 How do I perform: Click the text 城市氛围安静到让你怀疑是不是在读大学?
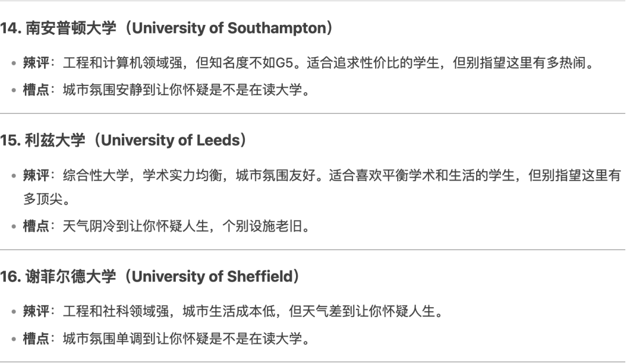coord(182,90)
